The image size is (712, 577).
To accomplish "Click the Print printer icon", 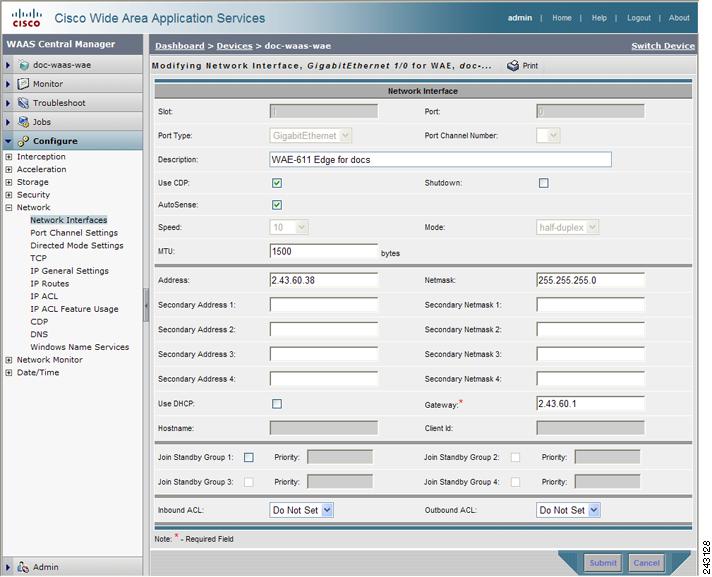I will [x=513, y=66].
